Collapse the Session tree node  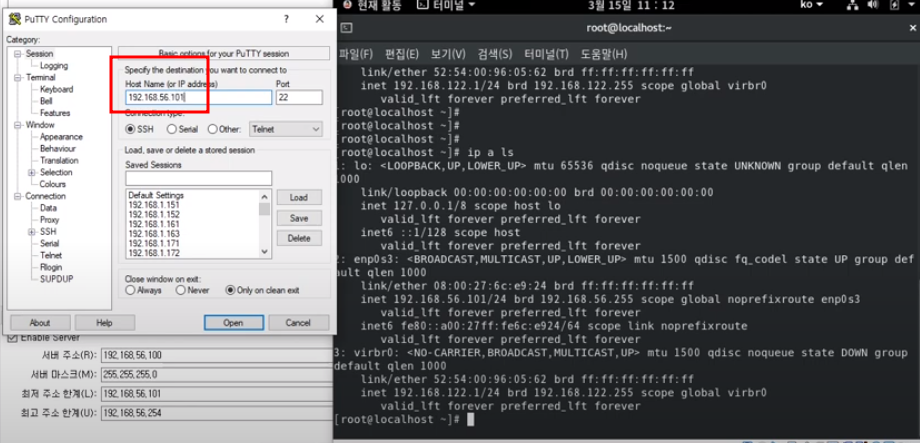coord(18,53)
